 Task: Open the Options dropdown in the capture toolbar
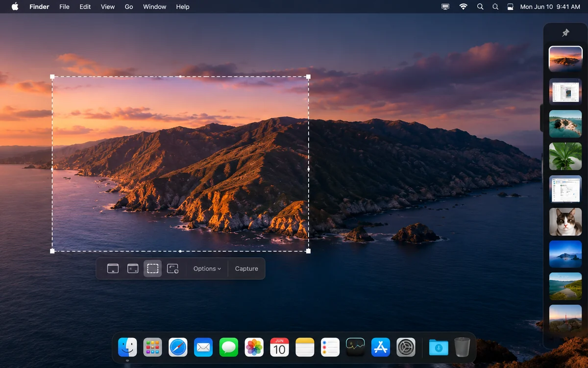207,269
